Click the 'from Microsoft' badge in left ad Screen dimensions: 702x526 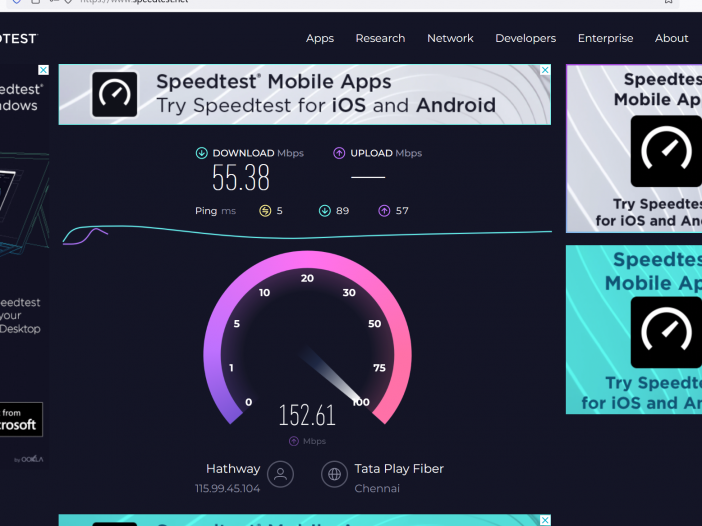coord(19,419)
